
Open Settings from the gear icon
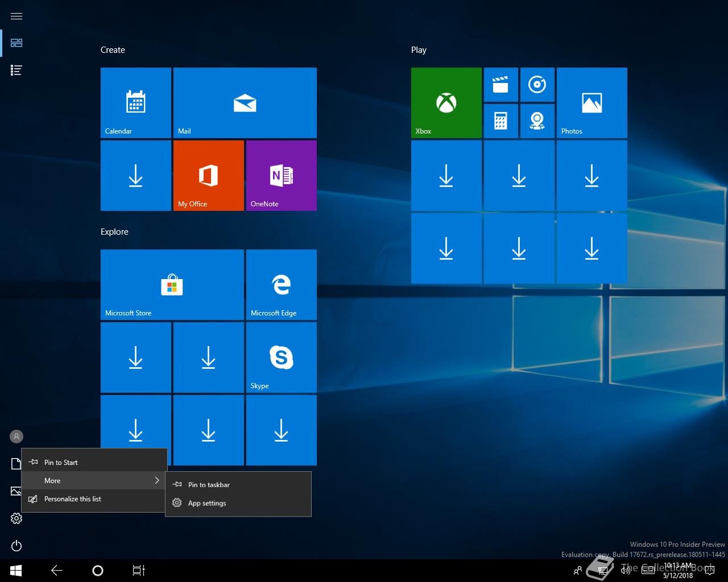(16, 518)
